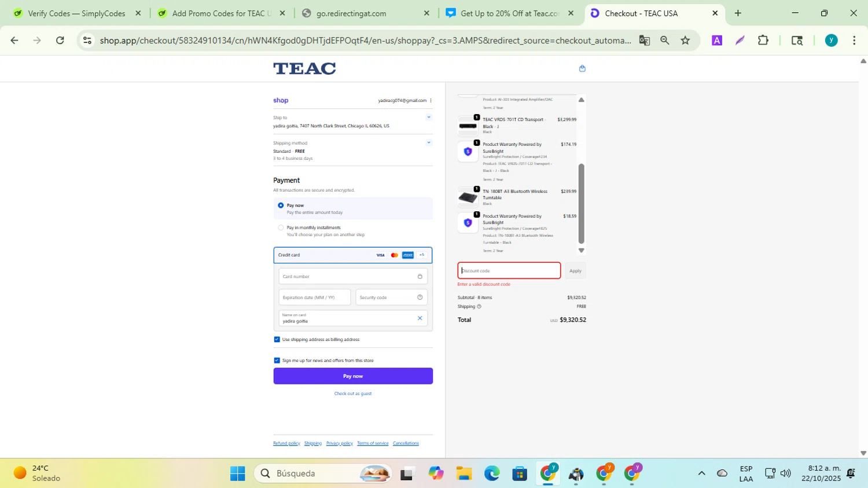Bookmark this page with star icon
This screenshot has height=488, width=868.
pyautogui.click(x=686, y=41)
